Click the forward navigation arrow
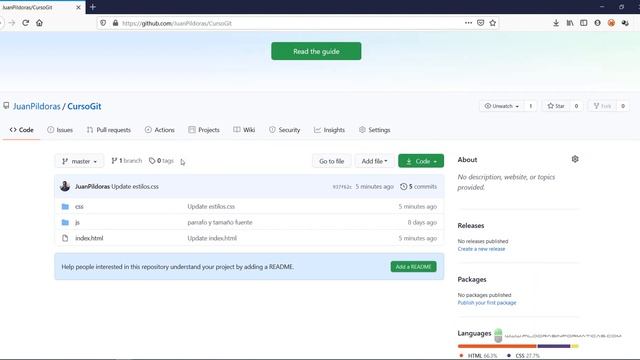This screenshot has width=640, height=360. point(12,23)
